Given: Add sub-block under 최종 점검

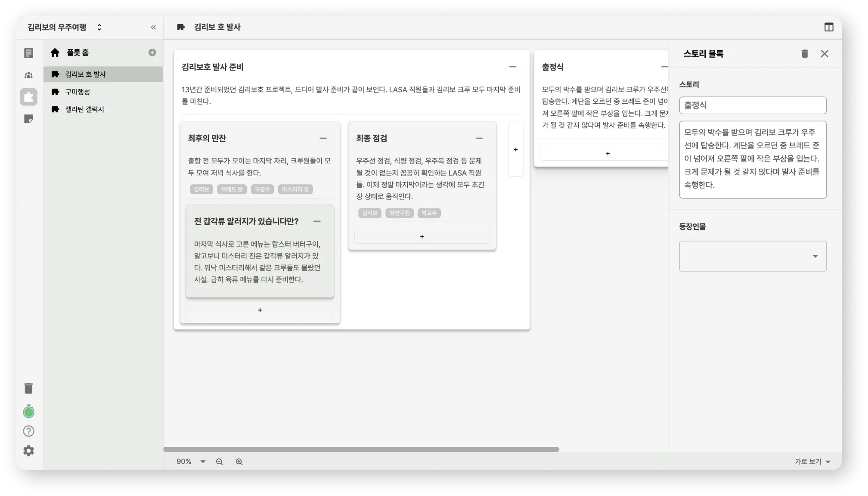Looking at the screenshot, I should [422, 236].
